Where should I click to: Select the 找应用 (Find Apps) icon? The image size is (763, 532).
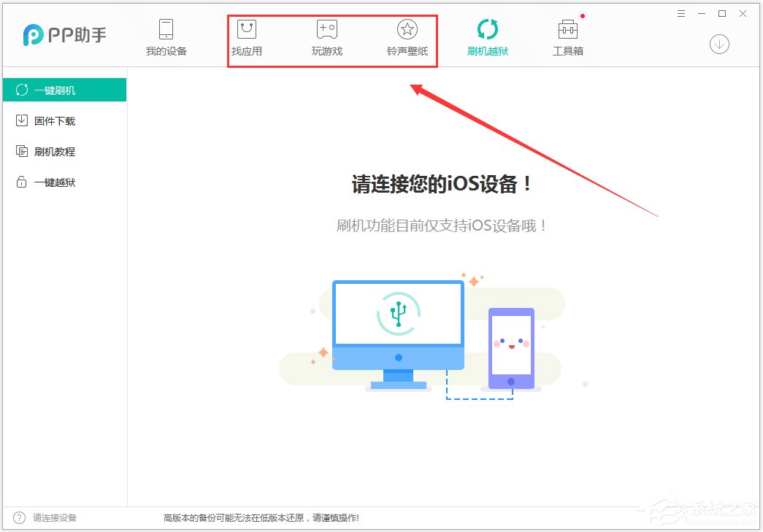[x=246, y=35]
